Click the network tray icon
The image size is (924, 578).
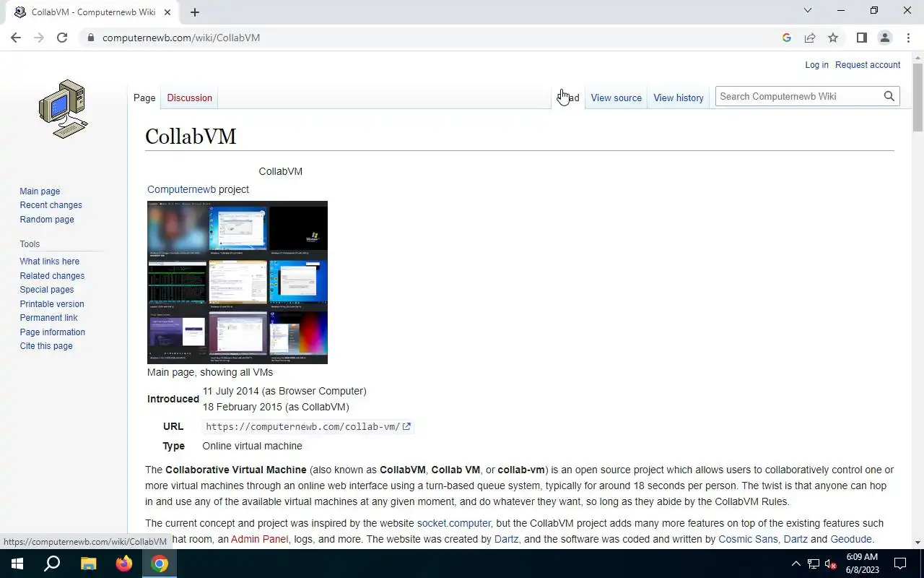tap(814, 564)
